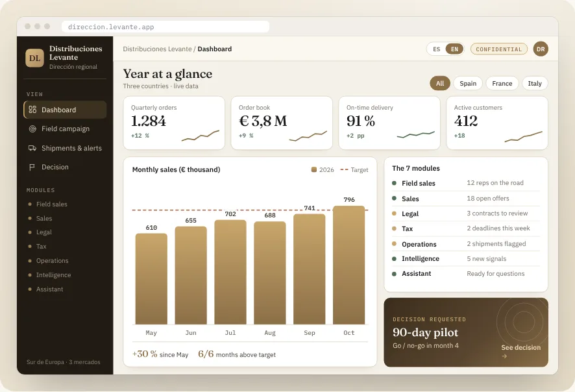Click the Intelligence row with 5 new signals
575x392 pixels.
tap(466, 258)
